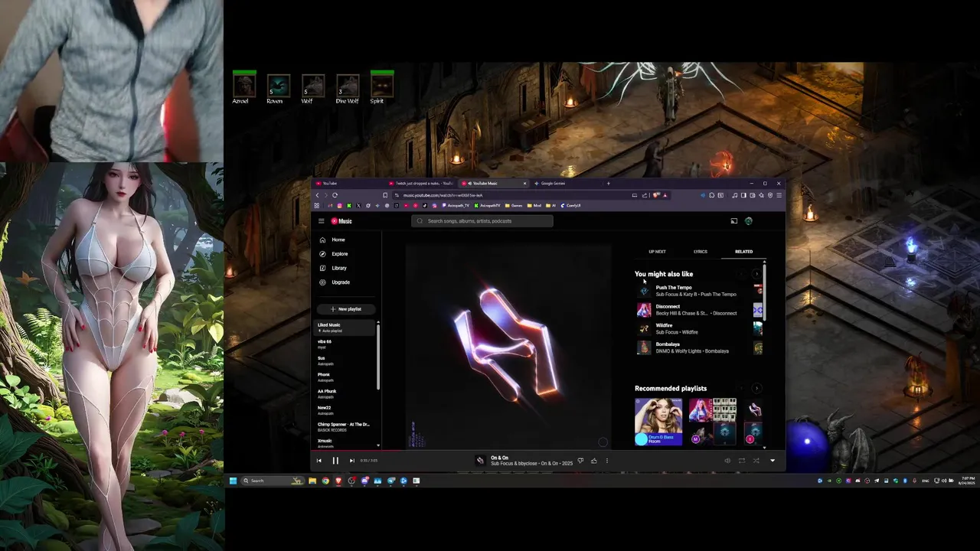980x551 pixels.
Task: Open Library in the sidebar
Action: (339, 268)
